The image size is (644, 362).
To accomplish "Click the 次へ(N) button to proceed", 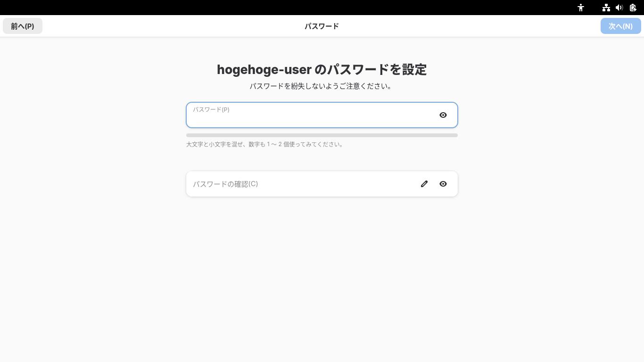I will click(x=621, y=26).
